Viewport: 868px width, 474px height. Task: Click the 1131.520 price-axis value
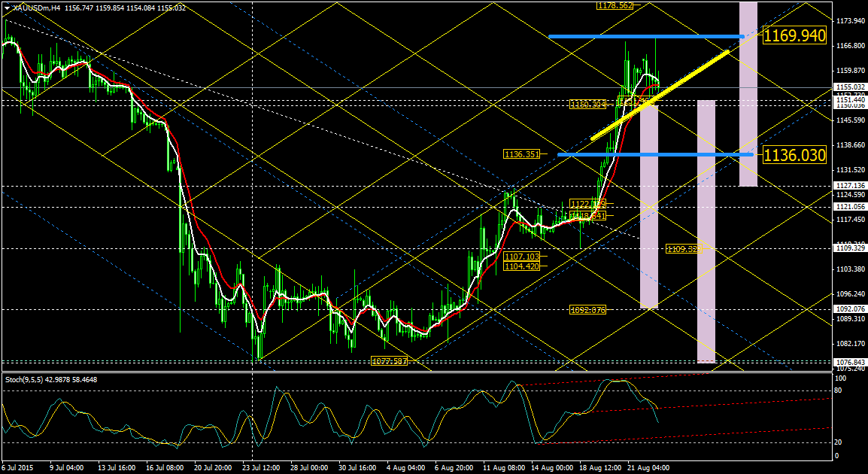point(850,170)
